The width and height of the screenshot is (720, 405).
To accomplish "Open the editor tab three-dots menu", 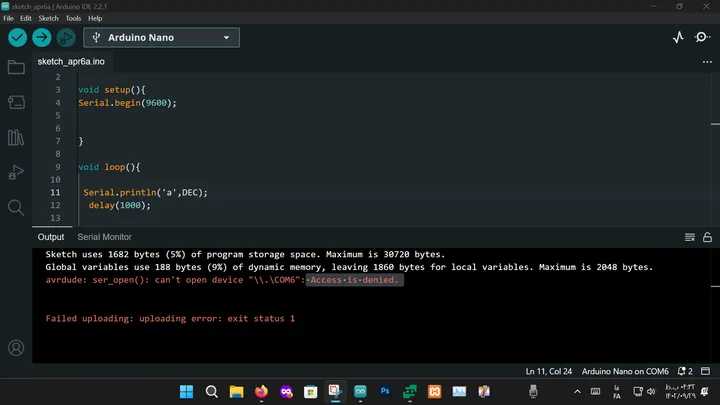I will [707, 62].
